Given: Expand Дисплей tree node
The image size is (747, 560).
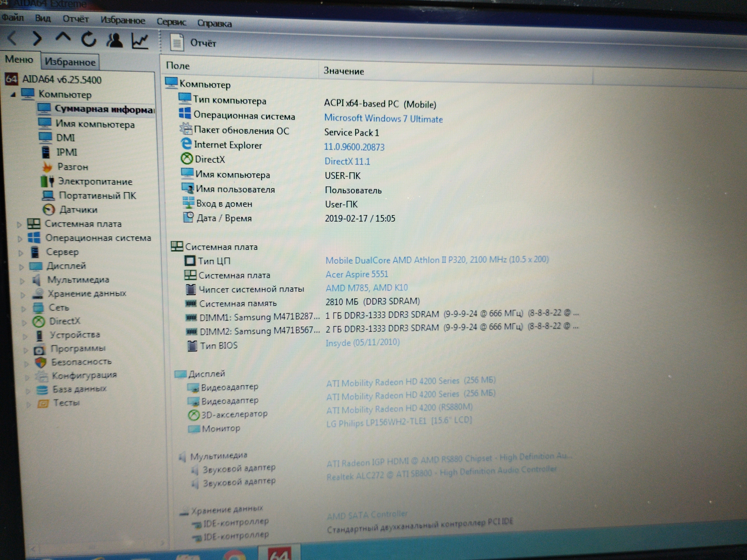Looking at the screenshot, I should [22, 267].
